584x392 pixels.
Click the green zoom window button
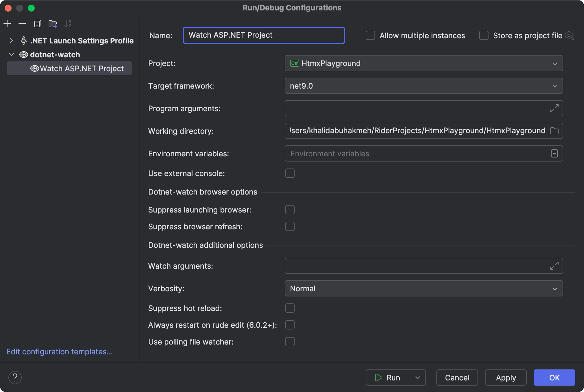click(31, 8)
